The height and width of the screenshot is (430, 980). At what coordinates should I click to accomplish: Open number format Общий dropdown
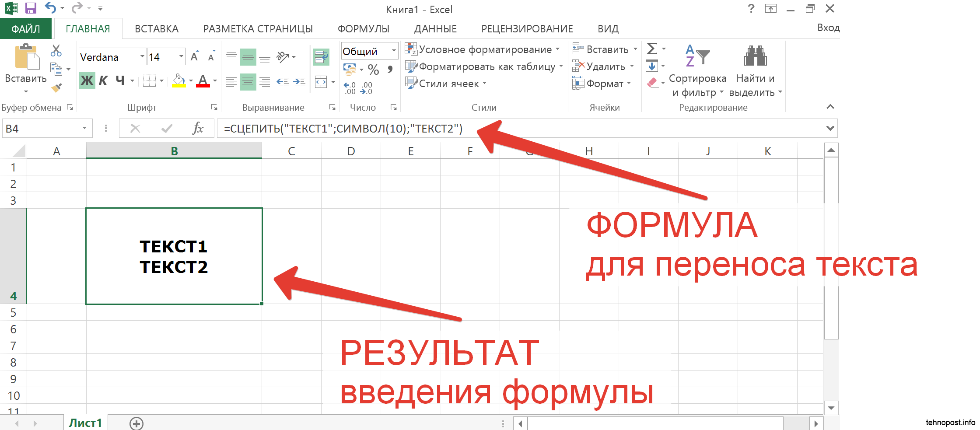[394, 51]
